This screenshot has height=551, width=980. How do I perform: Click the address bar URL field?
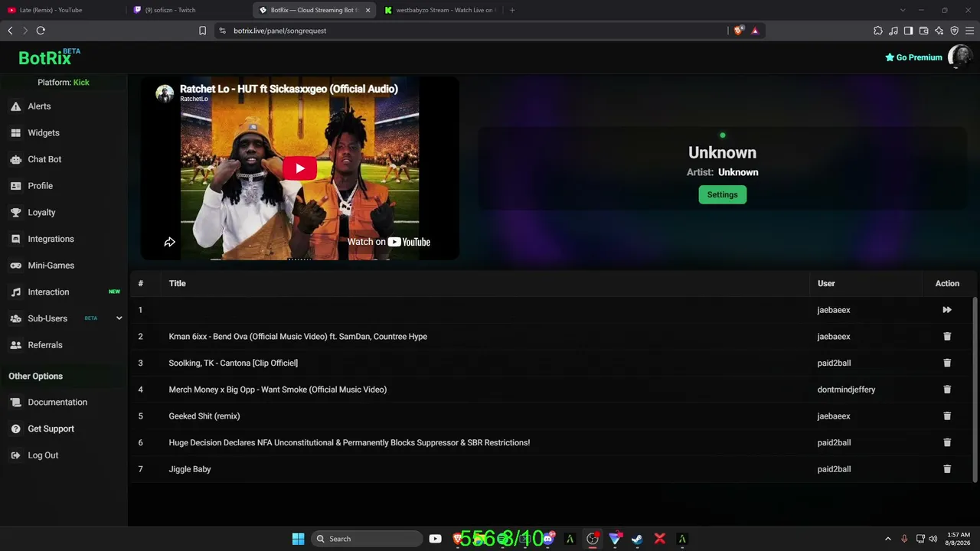471,31
